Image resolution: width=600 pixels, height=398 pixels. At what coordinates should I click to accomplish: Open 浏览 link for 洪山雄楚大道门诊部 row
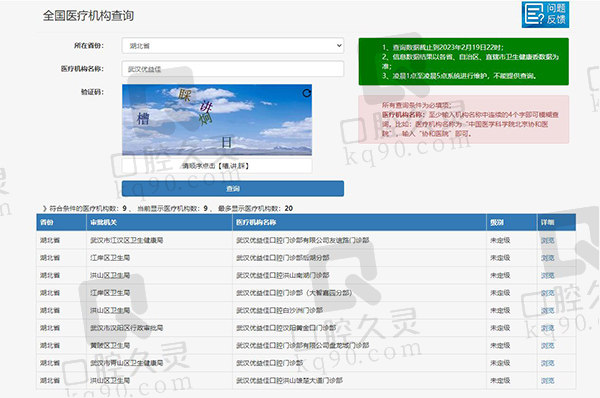coord(548,381)
